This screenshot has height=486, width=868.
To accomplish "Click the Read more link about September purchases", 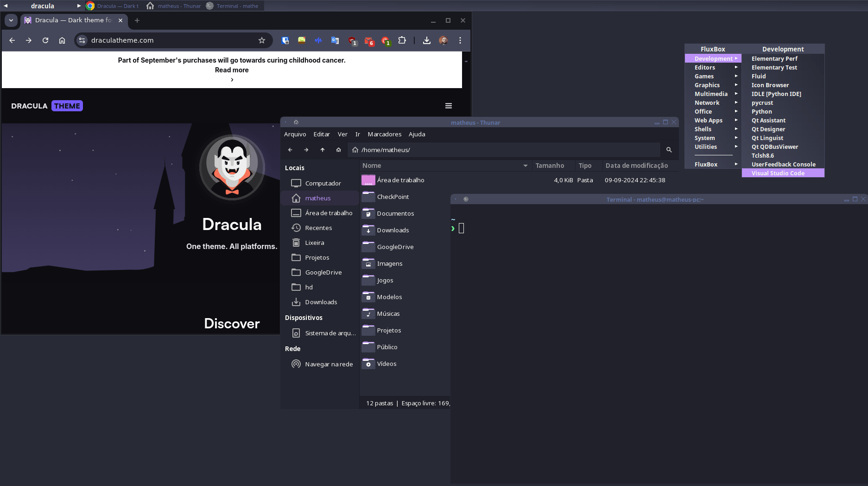I will [232, 70].
